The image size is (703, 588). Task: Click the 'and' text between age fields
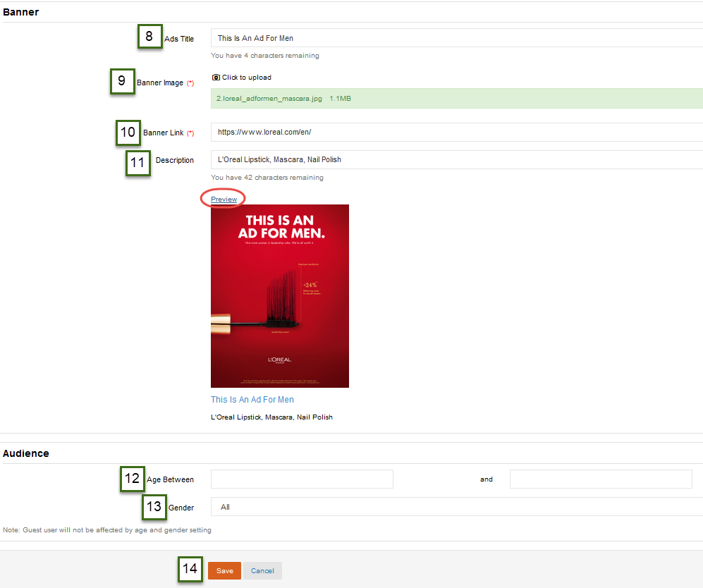(487, 479)
